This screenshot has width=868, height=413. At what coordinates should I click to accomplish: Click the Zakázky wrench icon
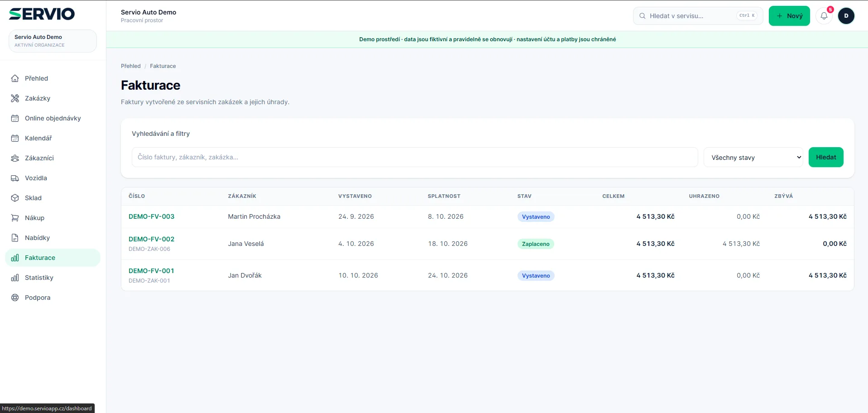[15, 98]
